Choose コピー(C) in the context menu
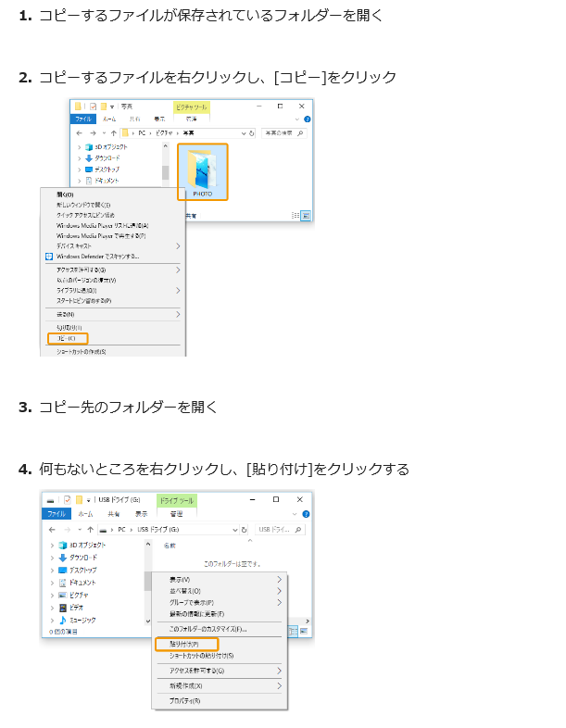Screen dimensions: 566x728 pyautogui.click(x=68, y=338)
